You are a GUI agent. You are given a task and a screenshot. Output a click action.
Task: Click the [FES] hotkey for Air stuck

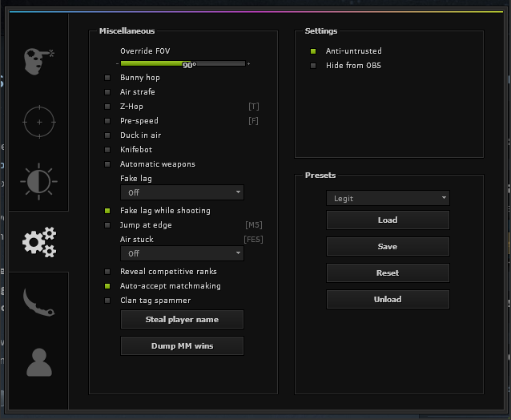pyautogui.click(x=253, y=240)
